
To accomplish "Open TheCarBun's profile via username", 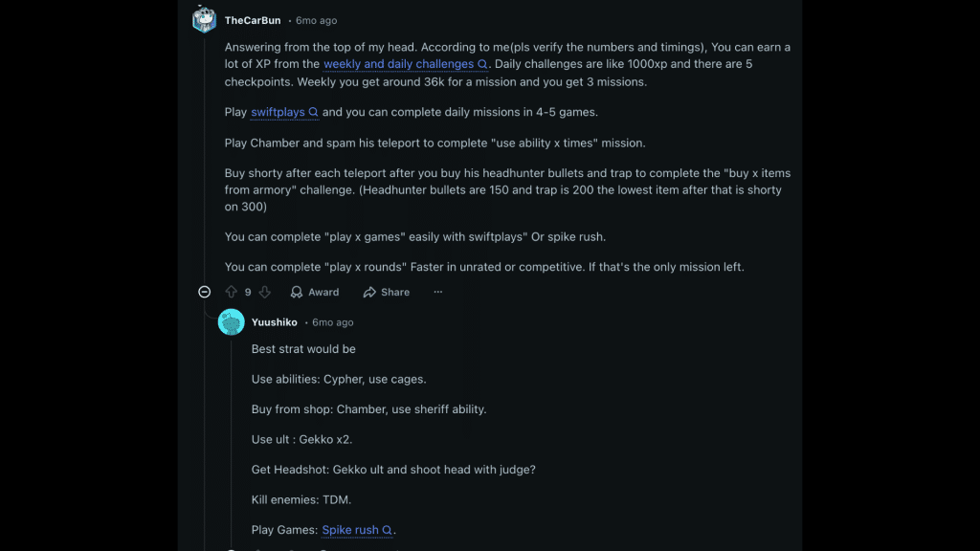I will click(251, 19).
